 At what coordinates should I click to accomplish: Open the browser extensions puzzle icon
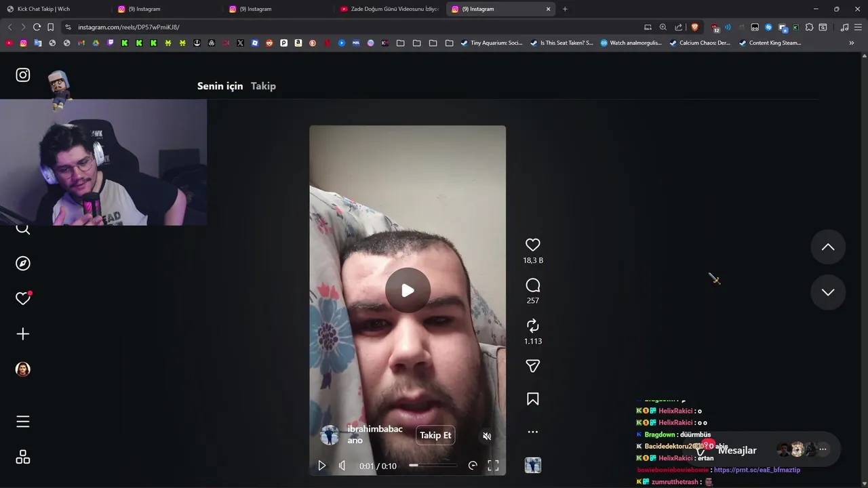[x=809, y=27]
